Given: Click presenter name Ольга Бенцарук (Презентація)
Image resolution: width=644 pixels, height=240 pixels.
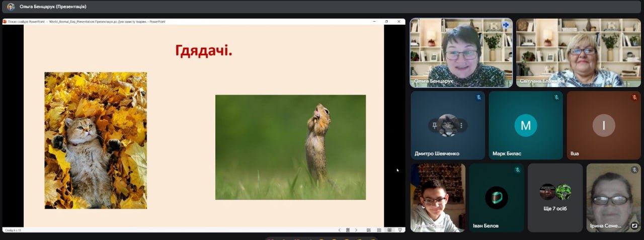Looking at the screenshot, I should [x=53, y=7].
